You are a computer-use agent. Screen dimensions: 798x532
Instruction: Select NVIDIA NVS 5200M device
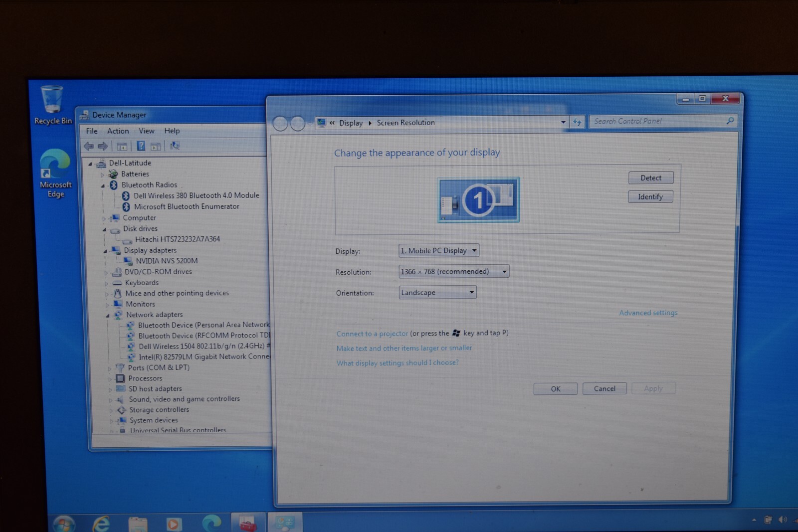(167, 261)
